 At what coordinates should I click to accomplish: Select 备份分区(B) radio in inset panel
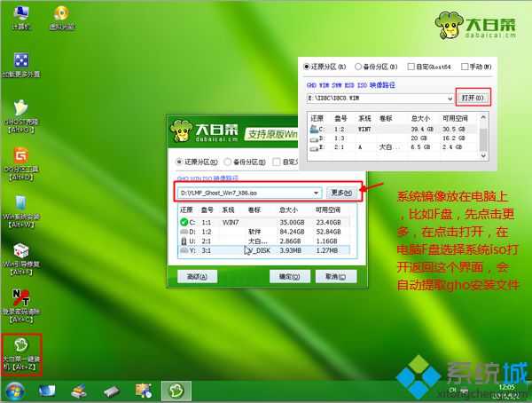pyautogui.click(x=358, y=67)
